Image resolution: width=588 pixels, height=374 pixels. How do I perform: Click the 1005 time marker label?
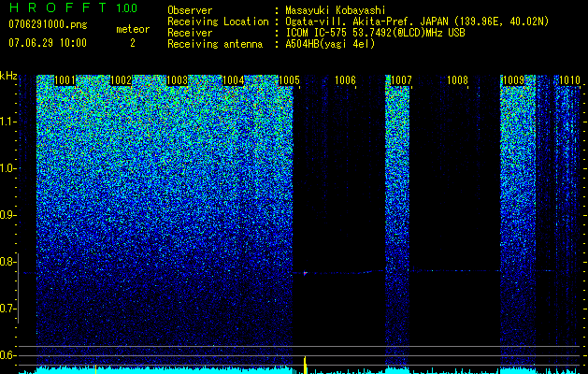pyautogui.click(x=290, y=79)
